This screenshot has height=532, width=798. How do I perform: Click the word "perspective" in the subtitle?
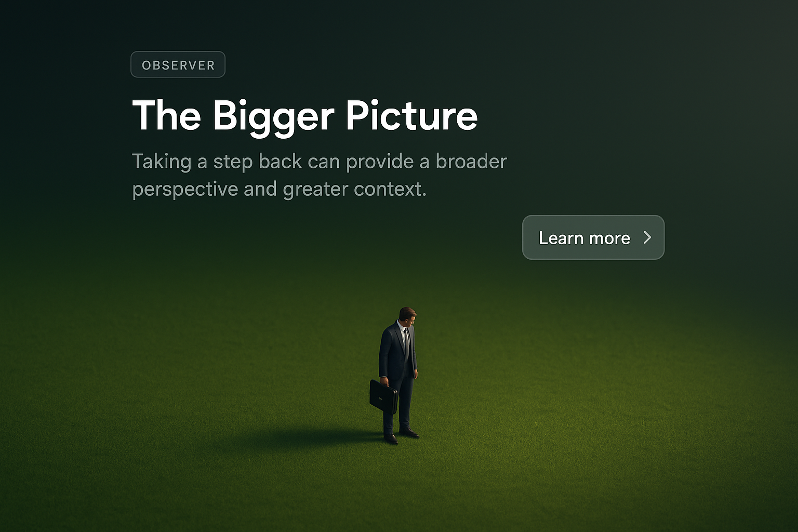[x=185, y=190]
